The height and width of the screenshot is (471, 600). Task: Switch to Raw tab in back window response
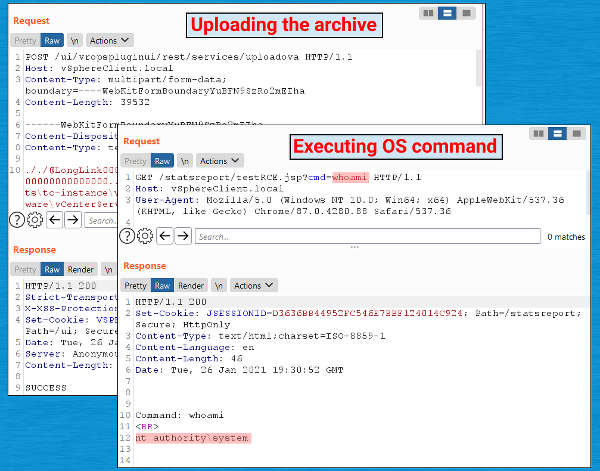[52, 269]
